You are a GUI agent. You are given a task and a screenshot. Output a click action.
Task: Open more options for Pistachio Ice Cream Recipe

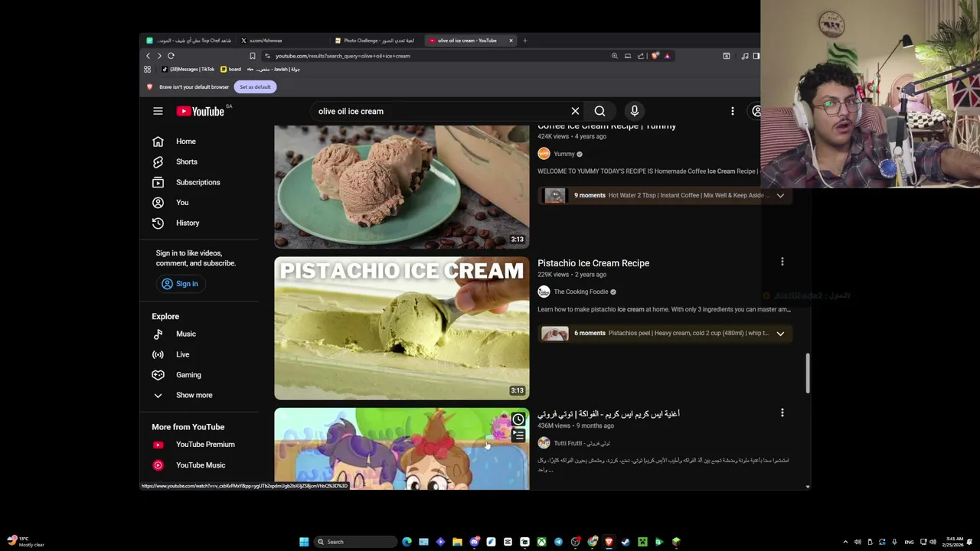click(782, 262)
